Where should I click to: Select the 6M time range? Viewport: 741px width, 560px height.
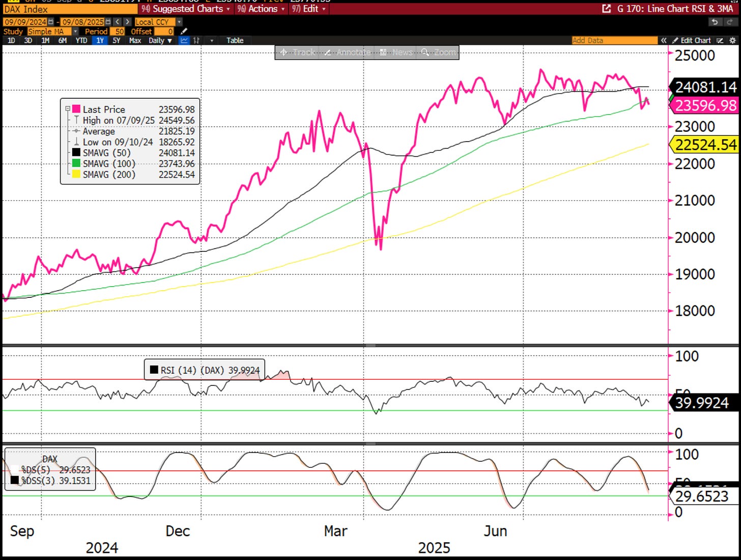[x=63, y=40]
